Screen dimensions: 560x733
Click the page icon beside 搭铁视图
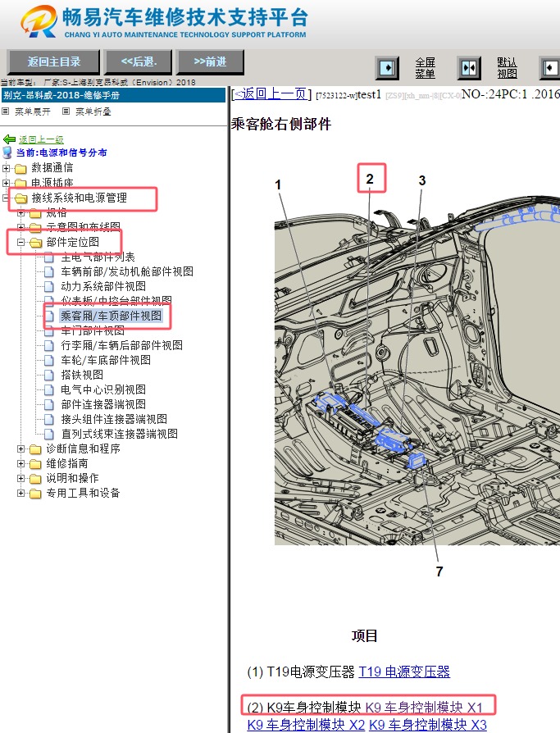point(49,375)
